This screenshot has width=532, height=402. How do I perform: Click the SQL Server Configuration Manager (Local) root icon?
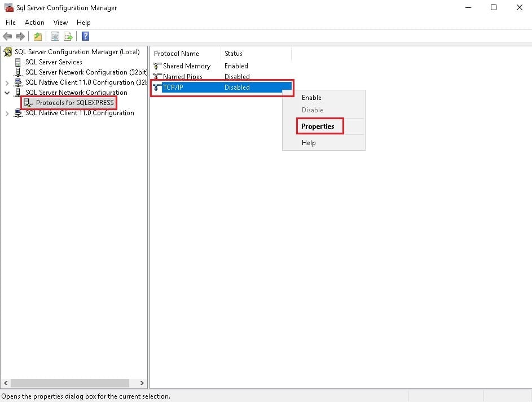pyautogui.click(x=8, y=52)
